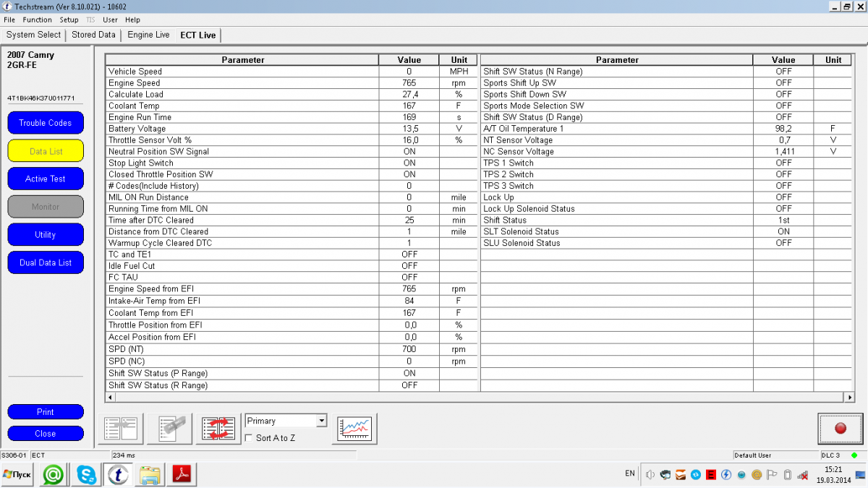Viewport: 868px width, 488px height.
Task: Click the Trouble Codes button
Action: coord(46,123)
